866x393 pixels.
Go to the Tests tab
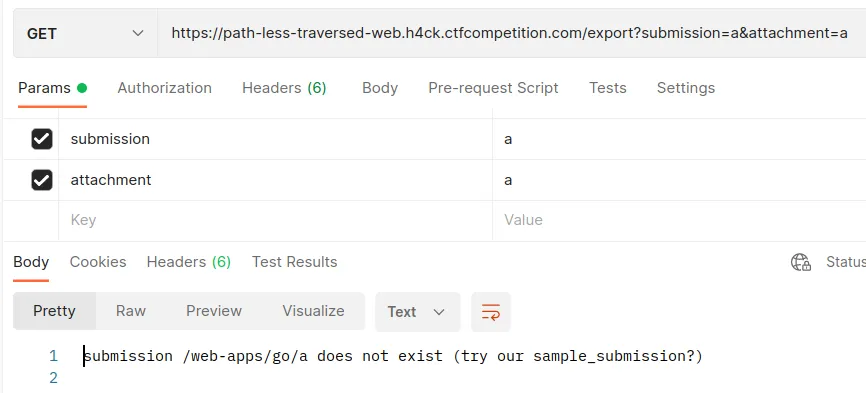[x=608, y=88]
